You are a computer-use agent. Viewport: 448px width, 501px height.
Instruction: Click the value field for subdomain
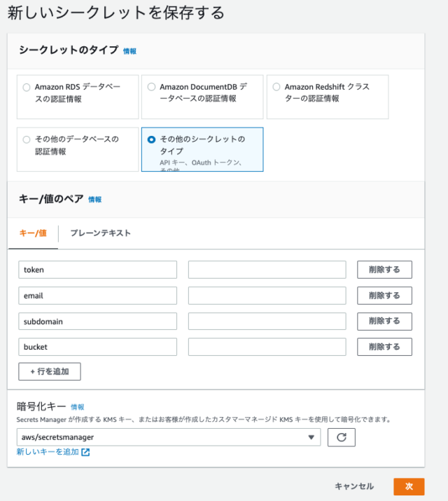(267, 322)
